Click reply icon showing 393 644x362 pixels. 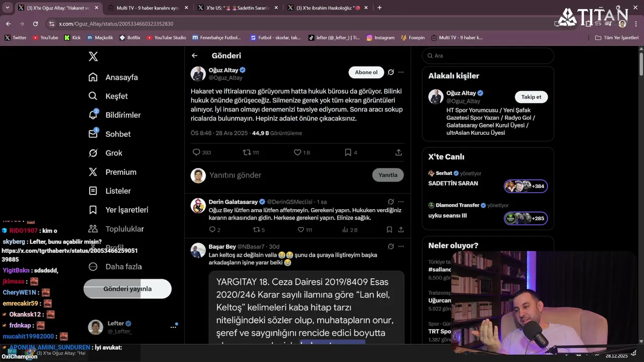pyautogui.click(x=202, y=152)
